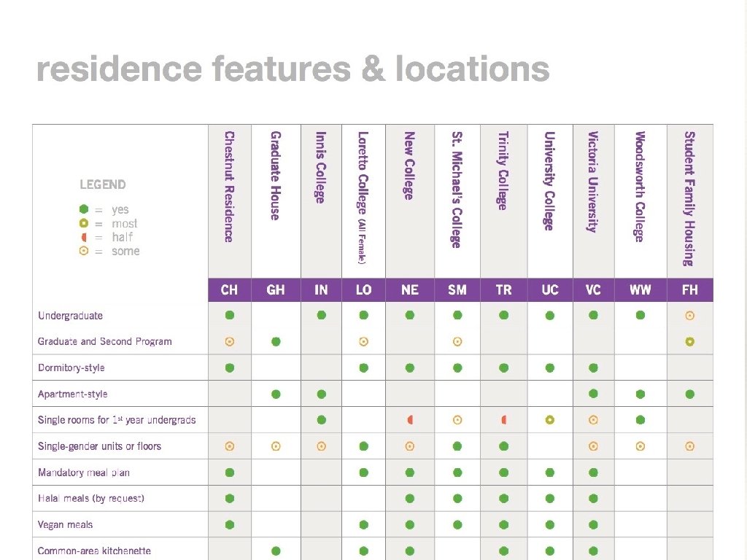Click the St. Michael's College column title

(x=457, y=190)
